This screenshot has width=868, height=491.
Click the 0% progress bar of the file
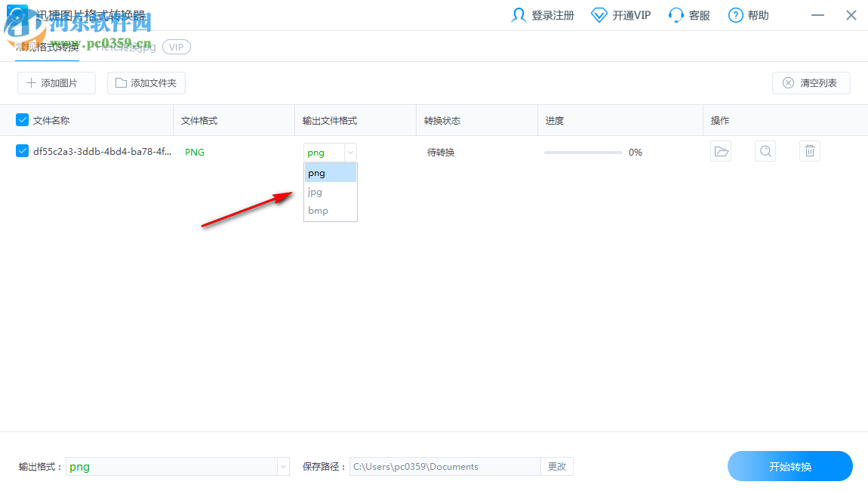click(583, 152)
